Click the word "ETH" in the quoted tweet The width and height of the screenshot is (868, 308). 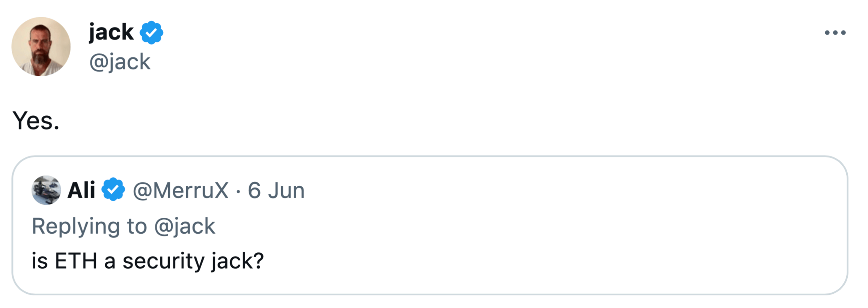tap(76, 261)
